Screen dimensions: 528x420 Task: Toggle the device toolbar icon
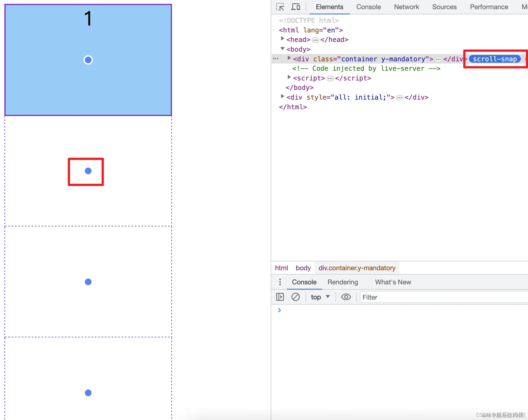pyautogui.click(x=296, y=7)
